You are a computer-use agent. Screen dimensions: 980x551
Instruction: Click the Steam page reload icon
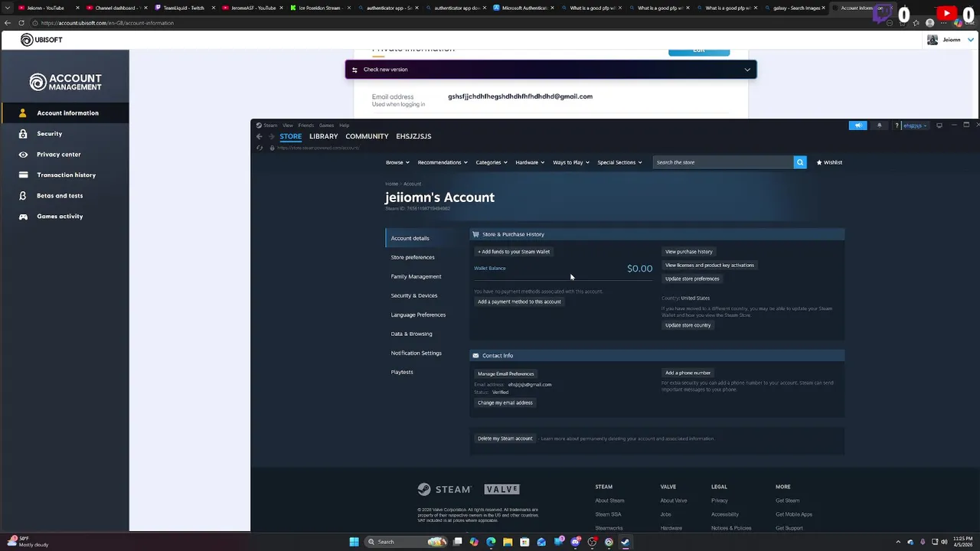(260, 148)
